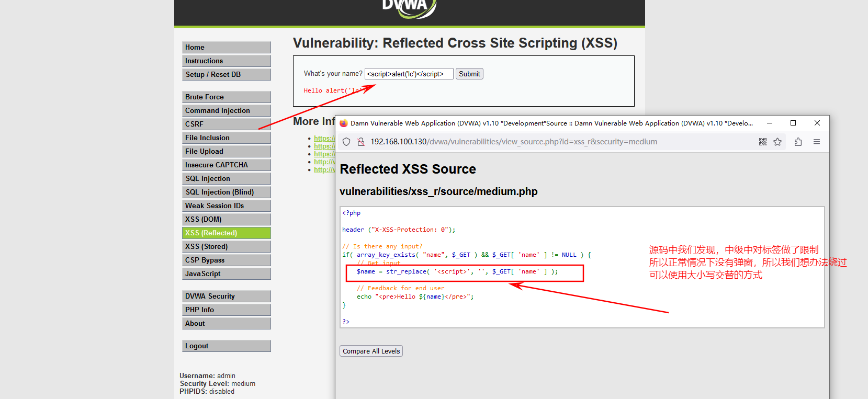Click the 'What's your name?' label
This screenshot has width=868, height=399.
[333, 74]
